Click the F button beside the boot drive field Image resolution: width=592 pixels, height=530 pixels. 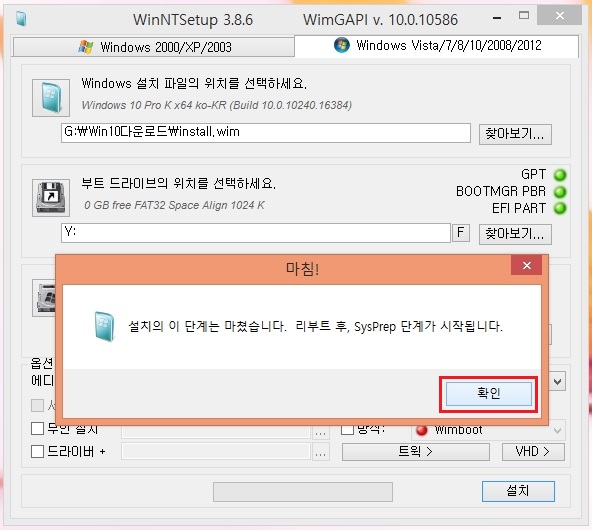point(461,233)
